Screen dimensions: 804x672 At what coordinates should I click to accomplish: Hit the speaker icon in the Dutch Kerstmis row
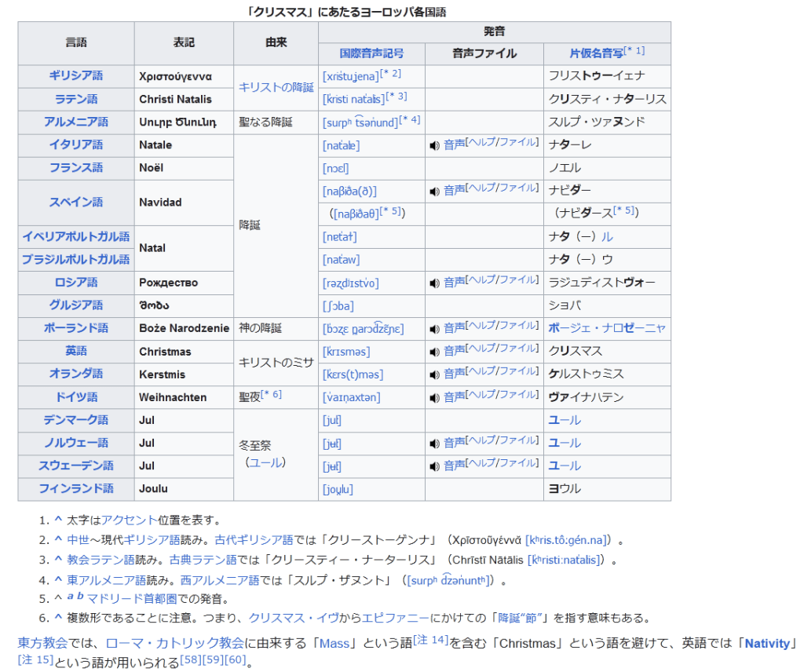[x=434, y=374]
